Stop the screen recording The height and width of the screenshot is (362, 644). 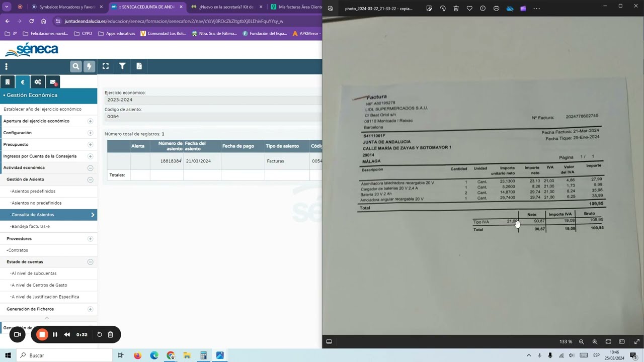click(42, 334)
